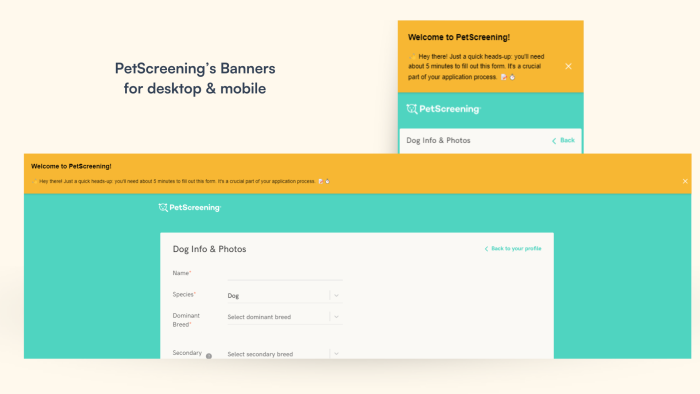Screen dimensions: 700x394
Task: Click the Name input field
Action: pos(285,274)
